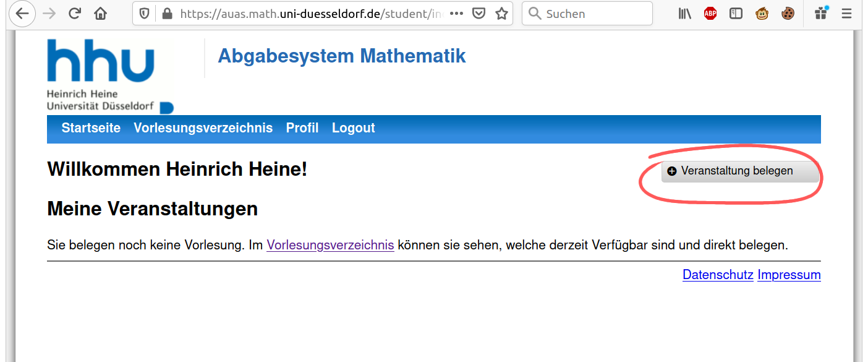Click Logout in the navigation bar

(x=353, y=128)
